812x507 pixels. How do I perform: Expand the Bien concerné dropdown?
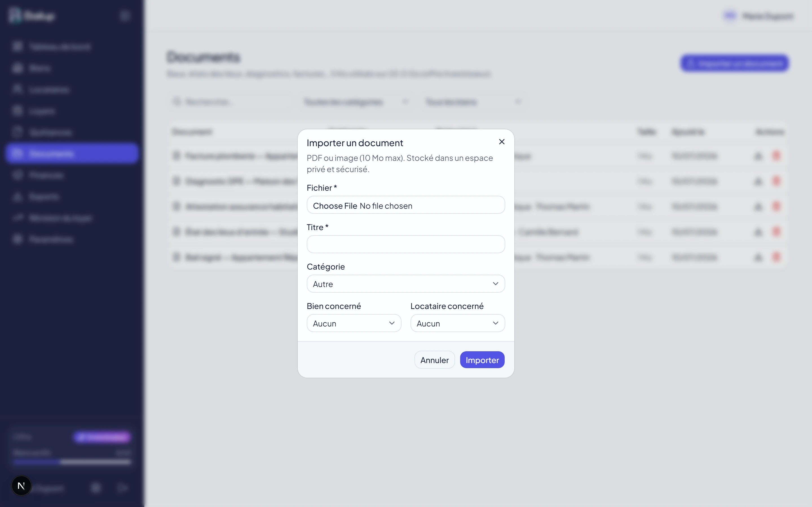(x=354, y=323)
